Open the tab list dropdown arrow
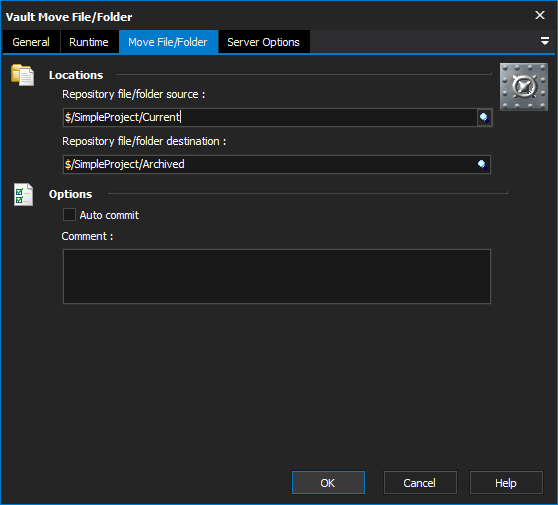This screenshot has width=558, height=505. pos(544,41)
